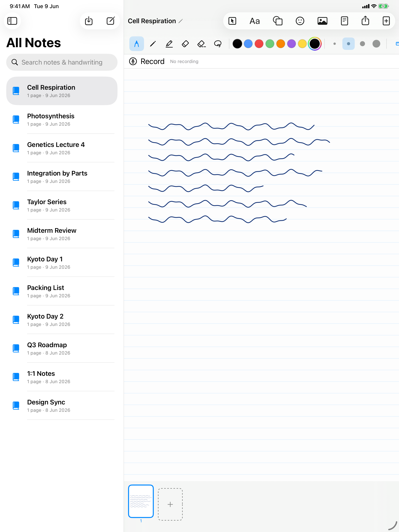Toggle the sidebar panel icon
Viewport: 399px width, 532px height.
click(12, 21)
